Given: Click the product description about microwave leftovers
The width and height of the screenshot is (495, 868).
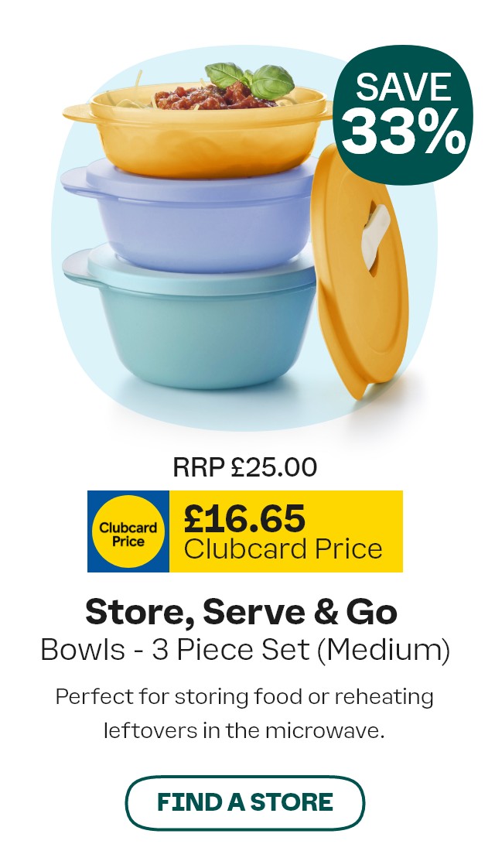Looking at the screenshot, I should 244,713.
